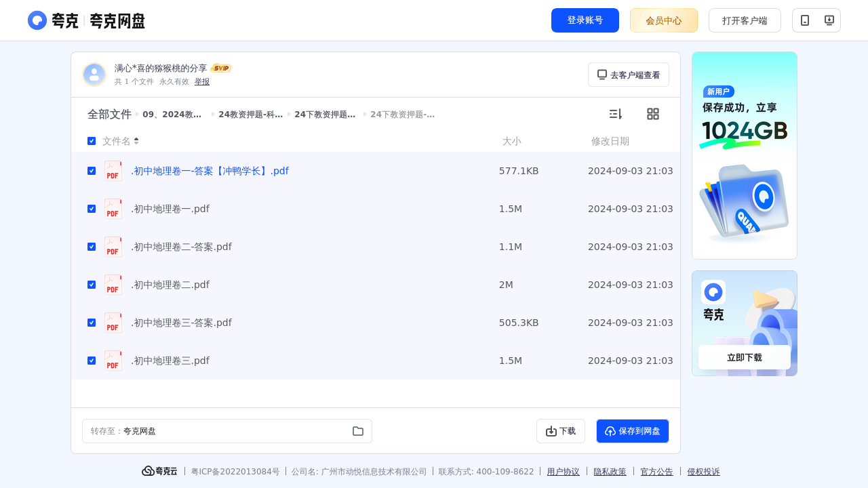Click the 夸克云 logo in footer
This screenshot has width=868, height=488.
159,471
